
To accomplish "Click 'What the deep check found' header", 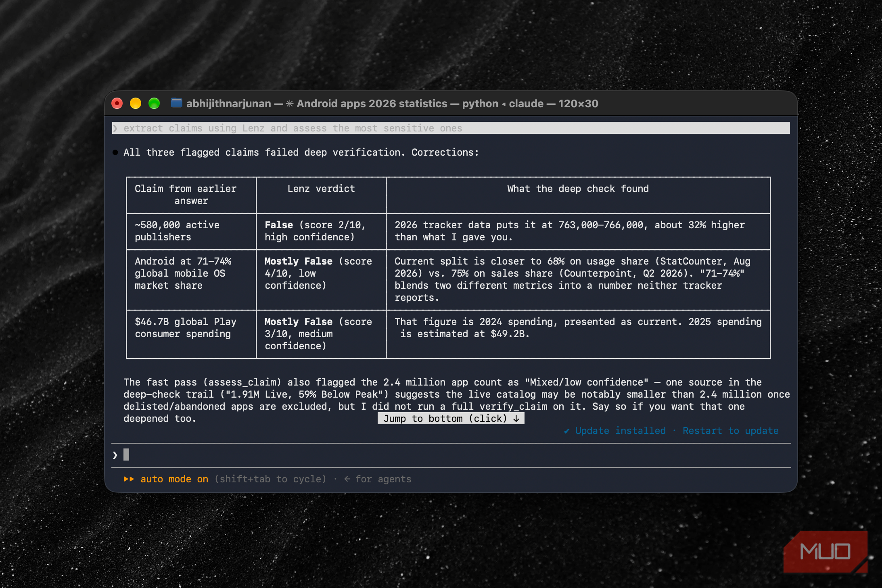I will 578,195.
